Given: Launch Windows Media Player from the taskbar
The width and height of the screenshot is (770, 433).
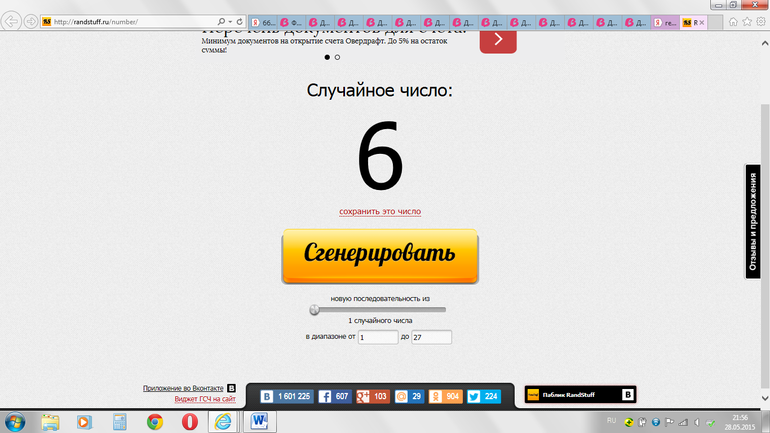Looking at the screenshot, I should [84, 422].
